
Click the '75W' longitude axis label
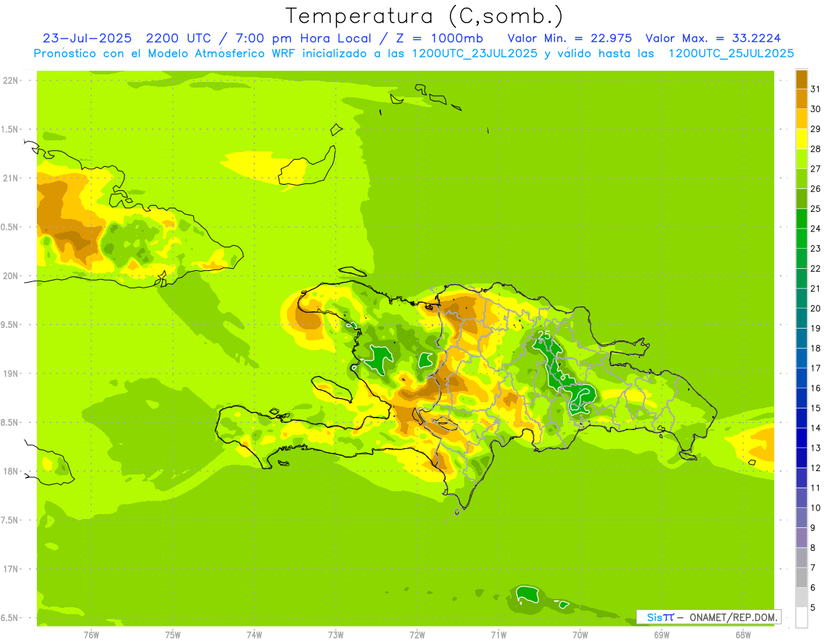click(173, 635)
